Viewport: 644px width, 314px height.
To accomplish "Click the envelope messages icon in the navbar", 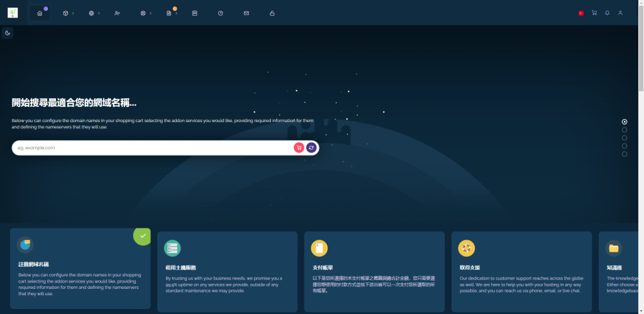I will click(247, 13).
